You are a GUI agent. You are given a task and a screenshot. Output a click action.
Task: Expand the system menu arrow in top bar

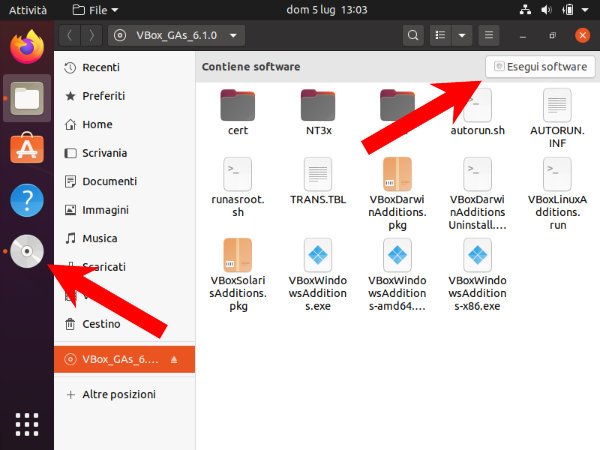[585, 10]
